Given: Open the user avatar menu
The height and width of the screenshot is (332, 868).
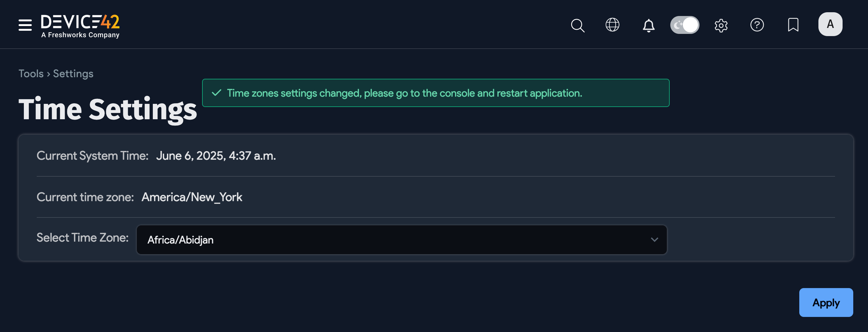Looking at the screenshot, I should (x=830, y=24).
